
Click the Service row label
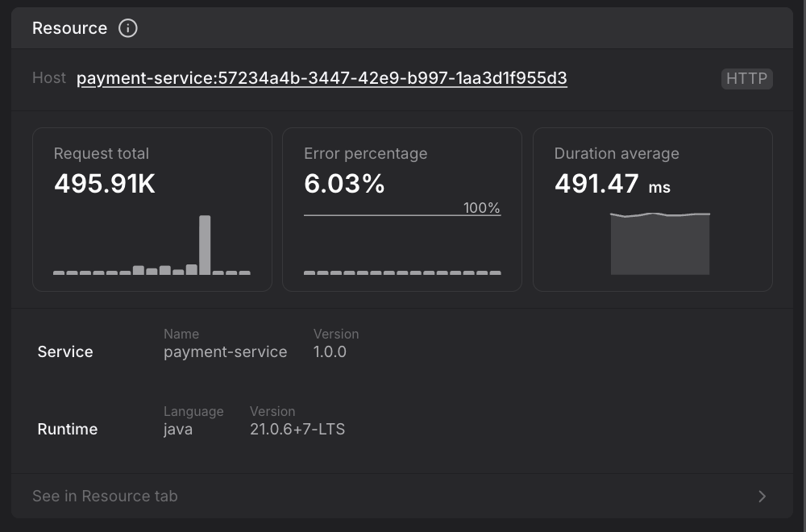(x=65, y=351)
